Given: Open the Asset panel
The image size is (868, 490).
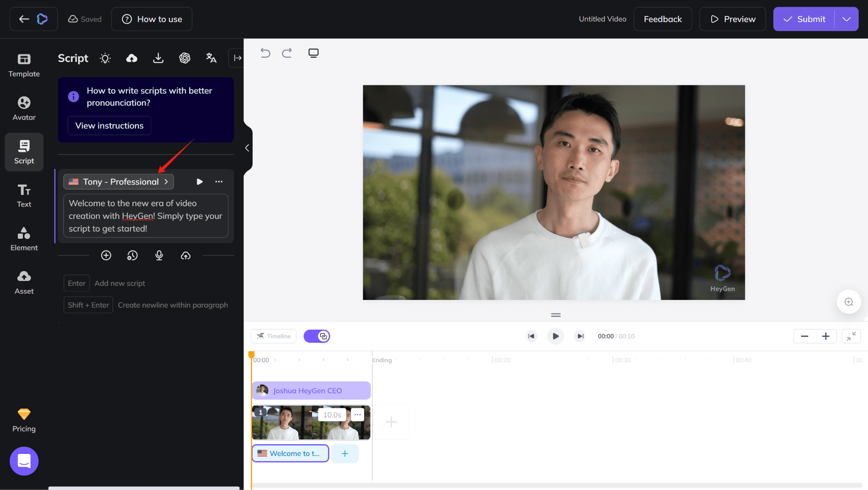Looking at the screenshot, I should tap(24, 282).
